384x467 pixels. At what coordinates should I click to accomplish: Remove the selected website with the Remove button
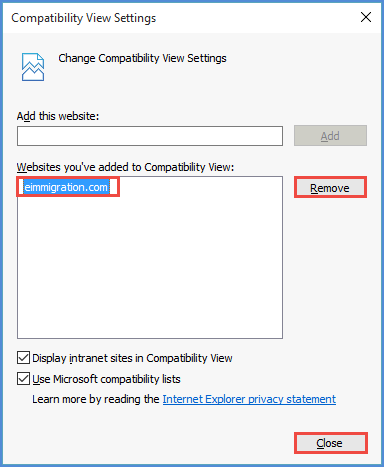point(330,188)
